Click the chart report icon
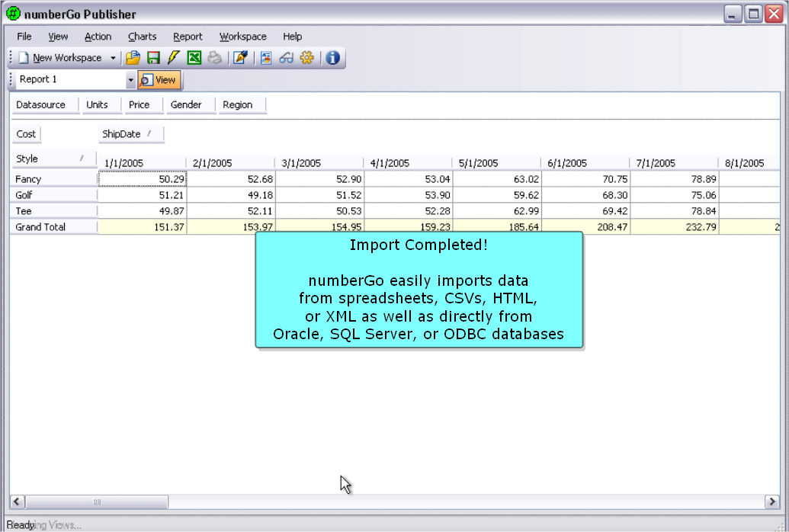Screen dimensions: 789x532 point(266,58)
